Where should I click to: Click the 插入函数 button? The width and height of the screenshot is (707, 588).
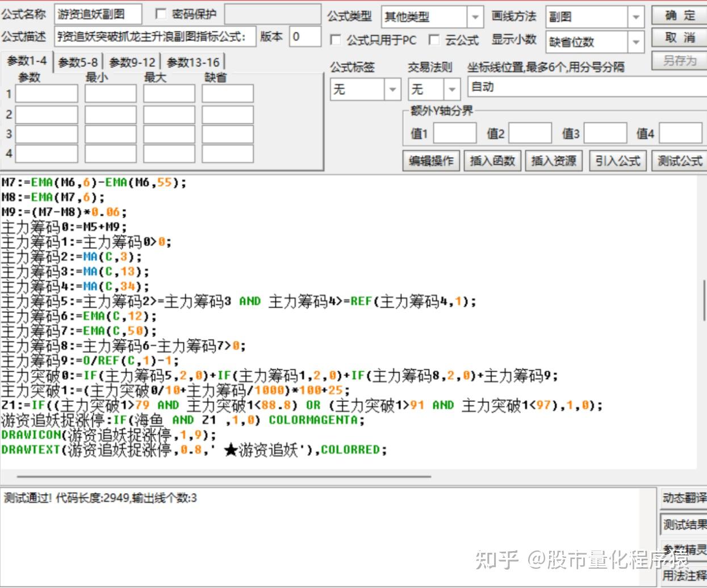tap(492, 161)
